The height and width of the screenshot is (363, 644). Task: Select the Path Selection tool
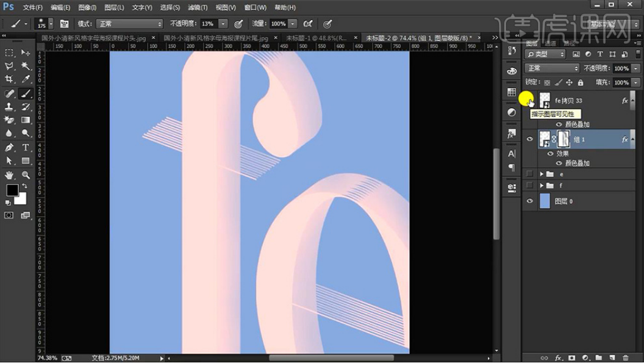click(9, 160)
